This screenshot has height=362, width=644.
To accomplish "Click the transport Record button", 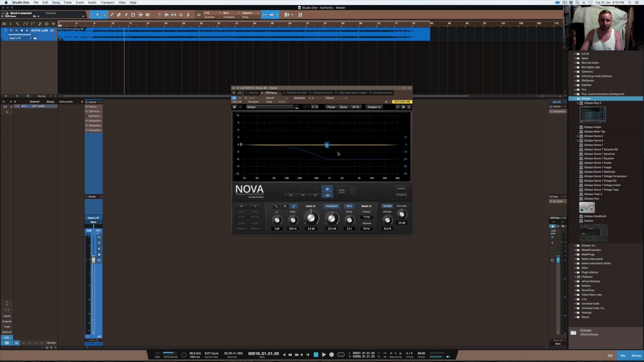I will click(332, 354).
